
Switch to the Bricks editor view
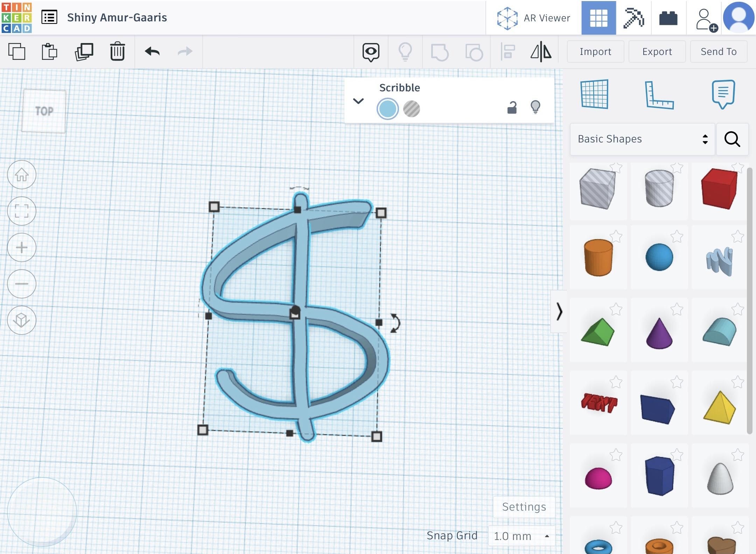click(x=668, y=17)
